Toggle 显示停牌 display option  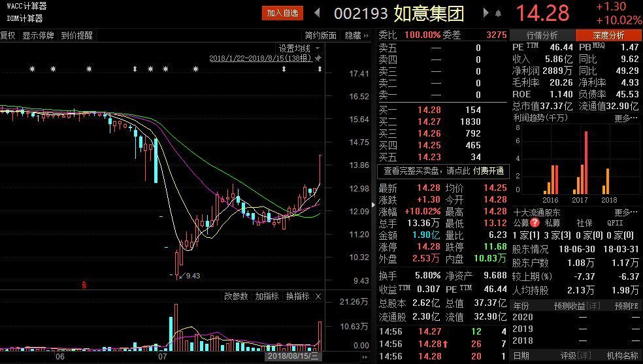(x=38, y=36)
